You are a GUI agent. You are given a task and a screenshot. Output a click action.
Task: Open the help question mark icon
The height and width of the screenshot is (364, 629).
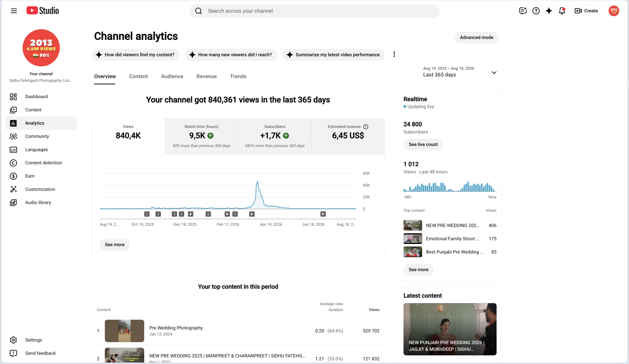pyautogui.click(x=536, y=11)
